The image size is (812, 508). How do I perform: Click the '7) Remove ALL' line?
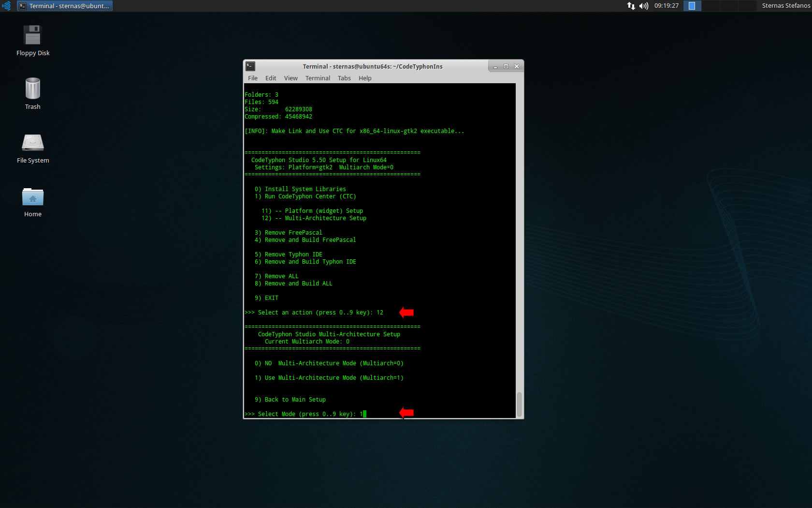pos(276,276)
